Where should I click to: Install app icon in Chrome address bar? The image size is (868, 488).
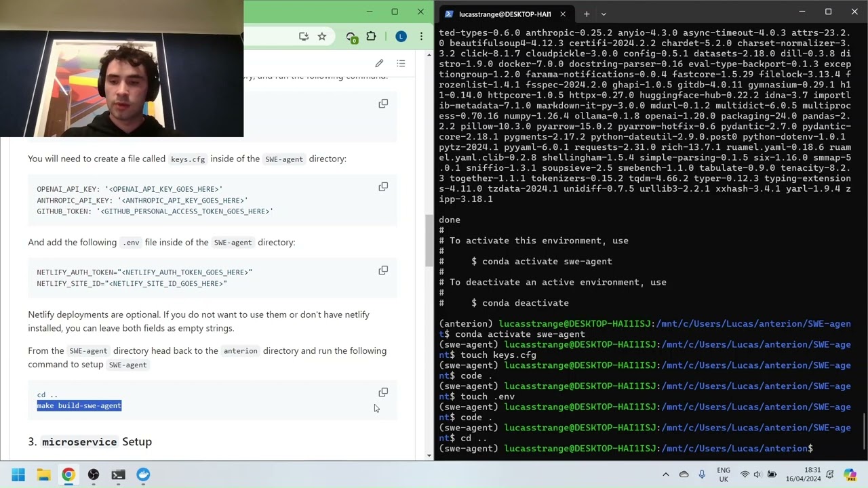pos(303,37)
